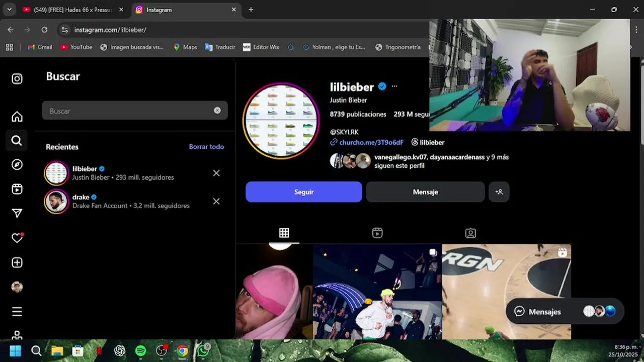The image size is (644, 362).
Task: Open the Yolman, elige tu bookmark
Action: [x=334, y=47]
